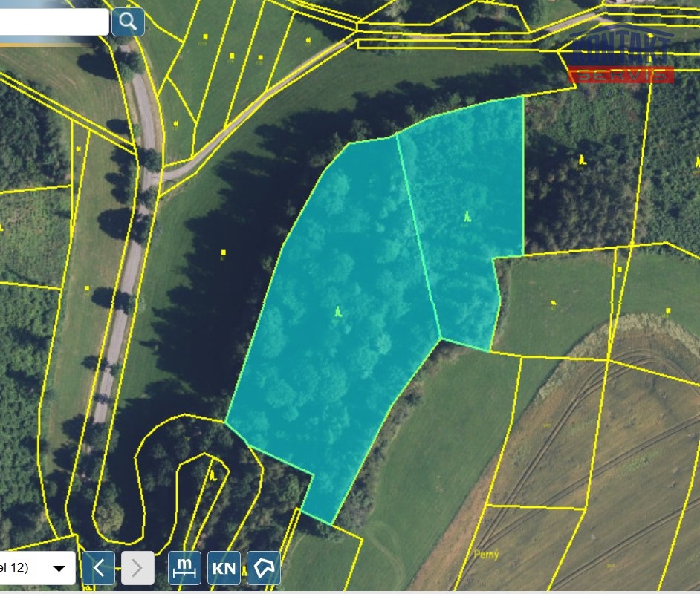The image size is (700, 594).
Task: Click the yellow marker in the parcel left of the road
Action: click(87, 288)
